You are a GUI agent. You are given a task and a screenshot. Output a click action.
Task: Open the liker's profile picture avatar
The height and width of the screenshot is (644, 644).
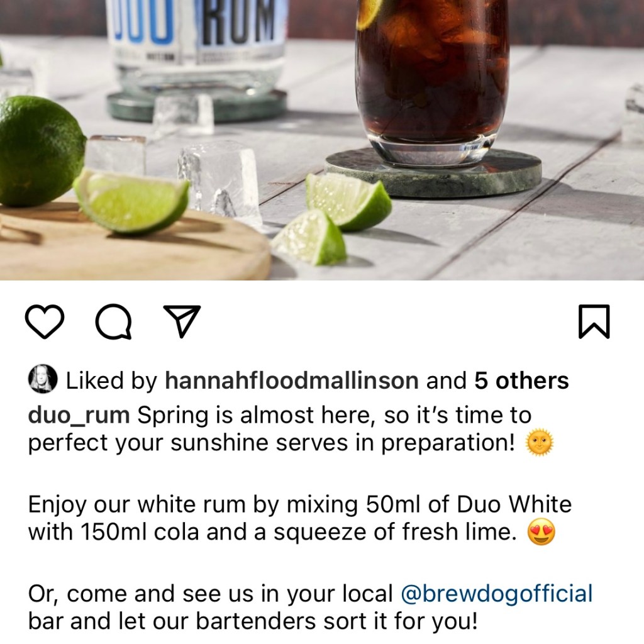coord(43,379)
